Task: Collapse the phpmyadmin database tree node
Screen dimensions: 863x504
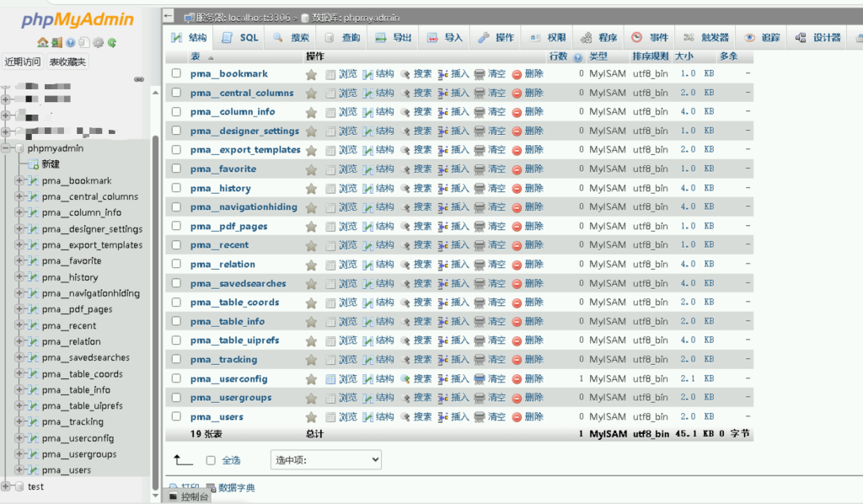Action: (x=7, y=148)
